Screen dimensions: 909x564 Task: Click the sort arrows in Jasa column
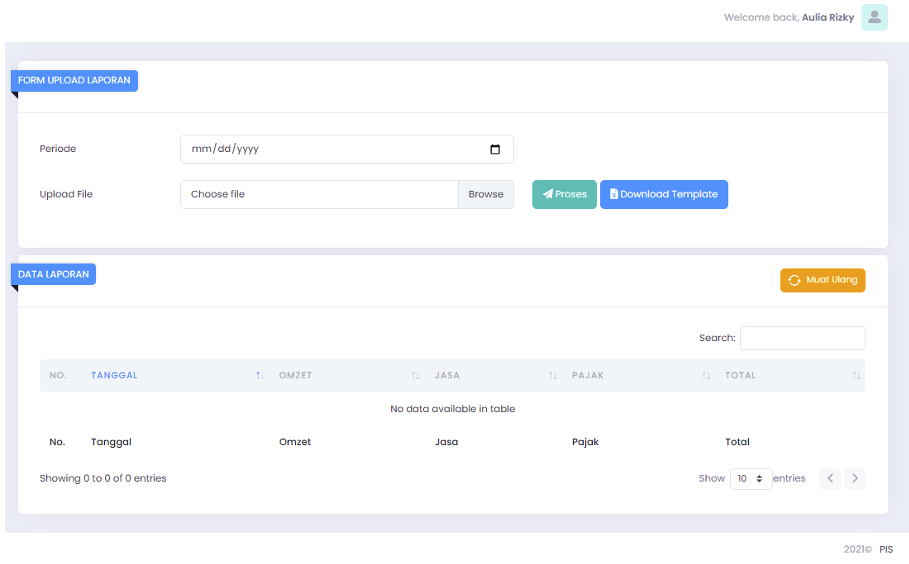[x=553, y=376]
